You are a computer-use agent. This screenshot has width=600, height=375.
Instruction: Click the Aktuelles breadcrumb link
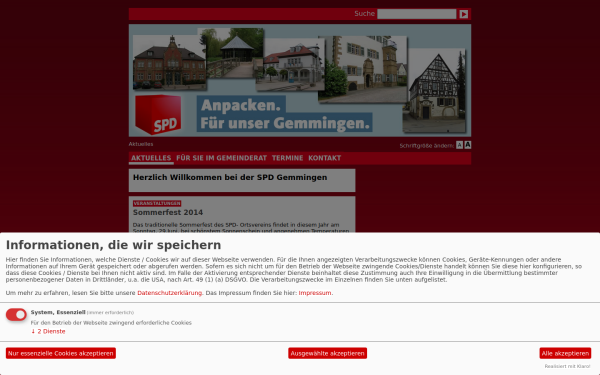(x=141, y=144)
